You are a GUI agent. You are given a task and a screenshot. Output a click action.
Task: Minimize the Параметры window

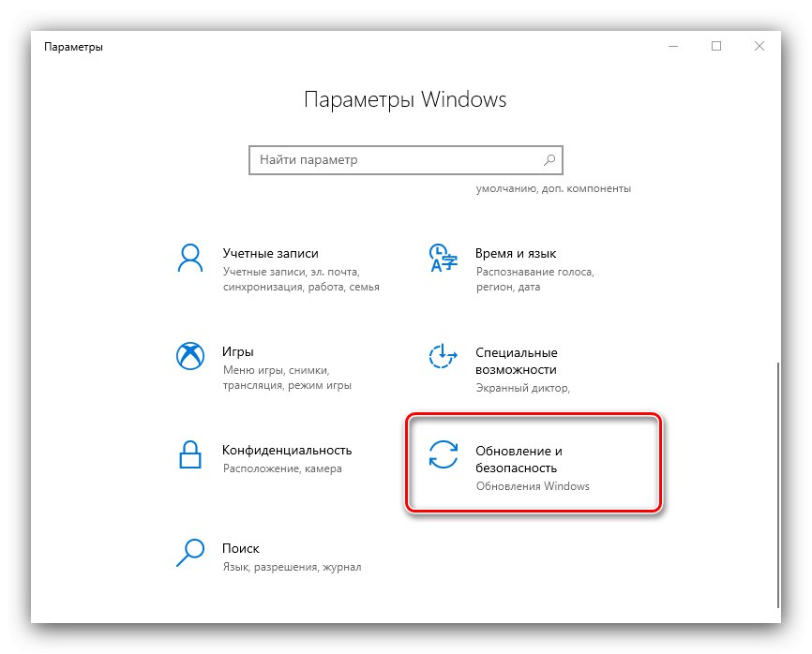pyautogui.click(x=673, y=46)
